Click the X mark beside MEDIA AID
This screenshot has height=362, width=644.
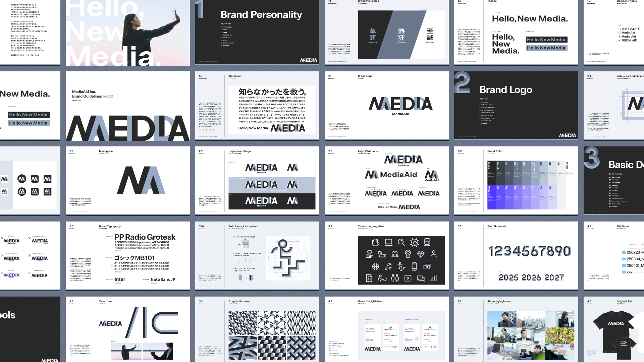(620, 41)
